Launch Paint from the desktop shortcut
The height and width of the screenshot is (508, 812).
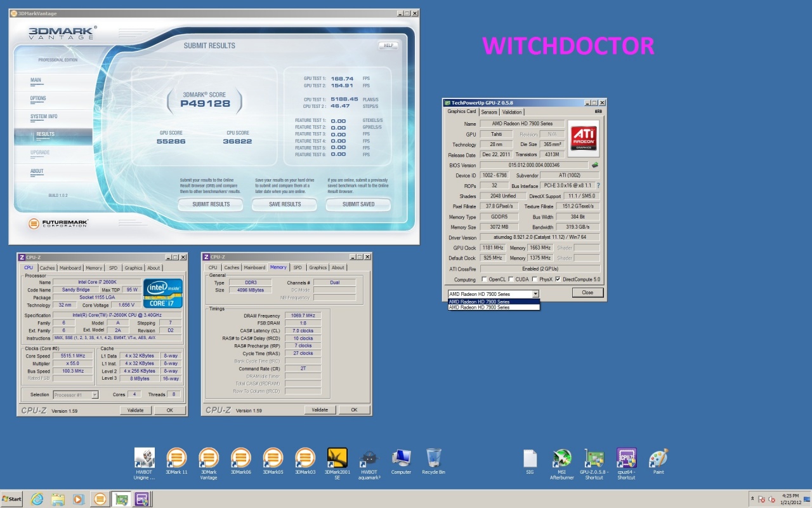coord(658,459)
